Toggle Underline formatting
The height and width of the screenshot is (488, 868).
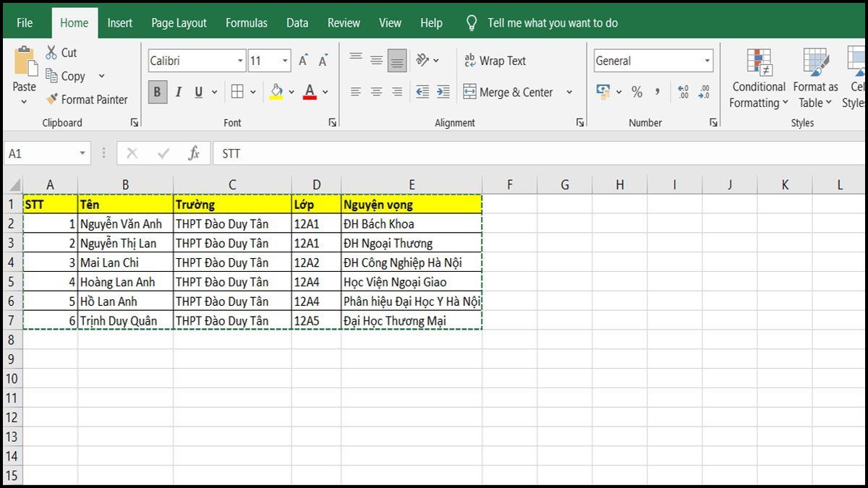[197, 92]
